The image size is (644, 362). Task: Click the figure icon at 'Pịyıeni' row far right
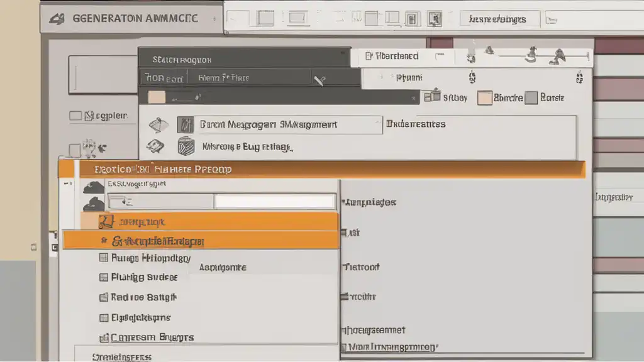point(579,77)
